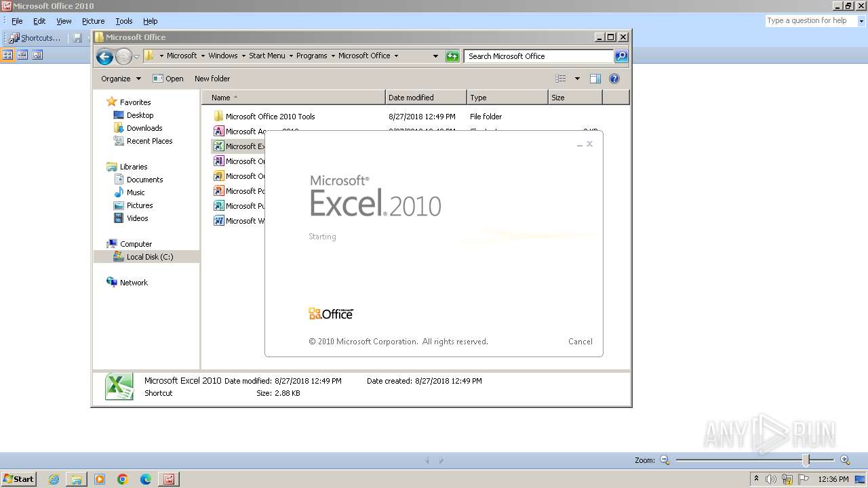
Task: Open the Action Center flag icon
Action: pyautogui.click(x=804, y=479)
